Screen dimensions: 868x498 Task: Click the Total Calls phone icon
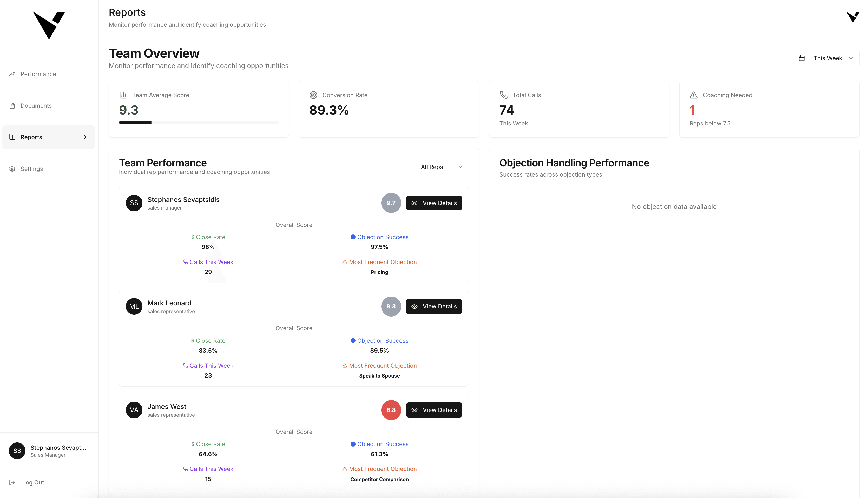[503, 95]
